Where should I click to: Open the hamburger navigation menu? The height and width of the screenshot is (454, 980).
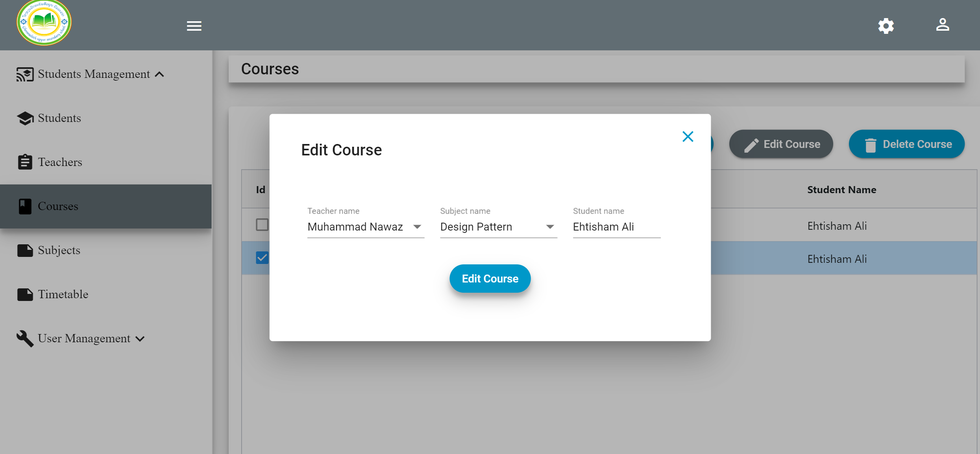(194, 26)
